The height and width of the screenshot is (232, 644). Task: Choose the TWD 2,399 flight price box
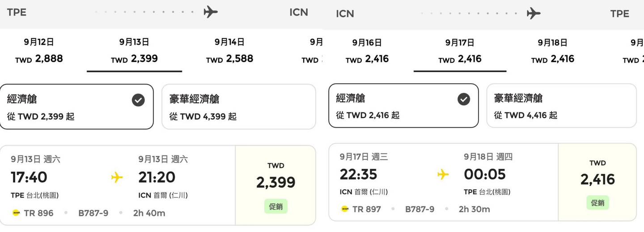[x=275, y=185]
